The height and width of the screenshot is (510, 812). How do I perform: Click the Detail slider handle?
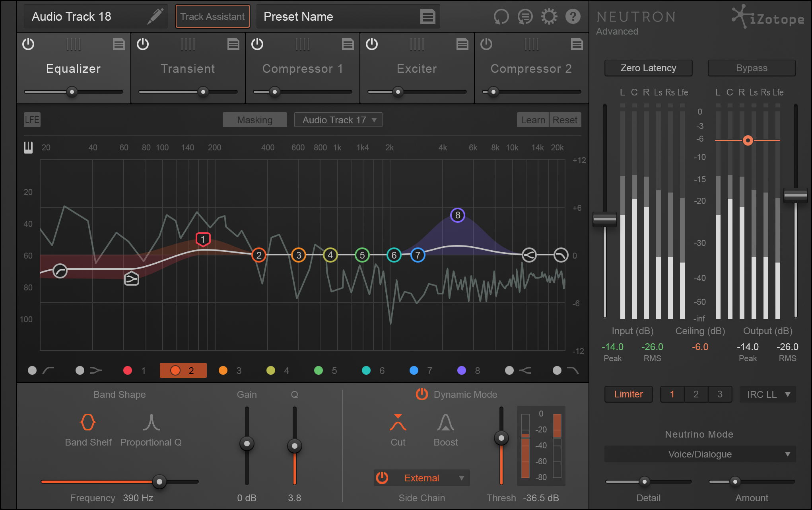pyautogui.click(x=645, y=482)
